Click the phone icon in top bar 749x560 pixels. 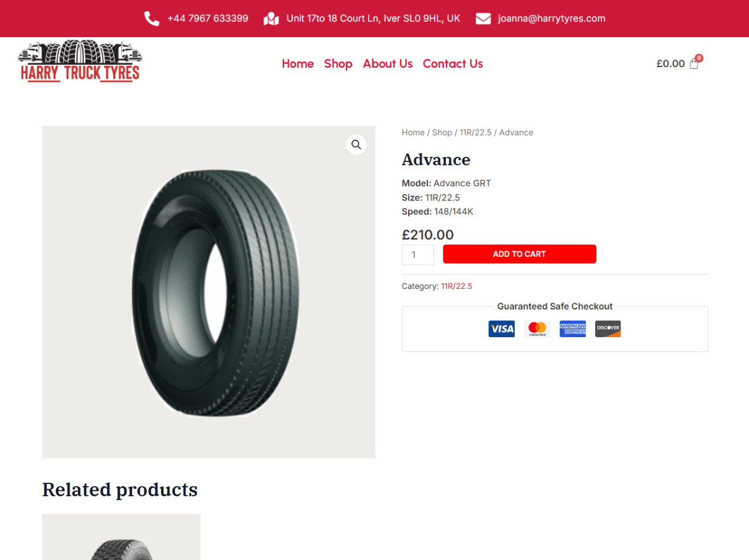(152, 19)
